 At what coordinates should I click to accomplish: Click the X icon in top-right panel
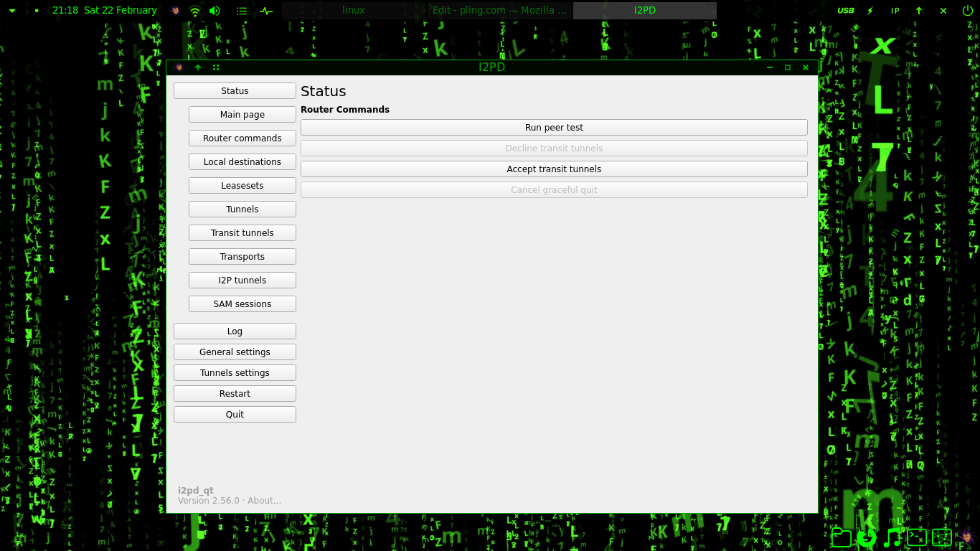pyautogui.click(x=943, y=11)
